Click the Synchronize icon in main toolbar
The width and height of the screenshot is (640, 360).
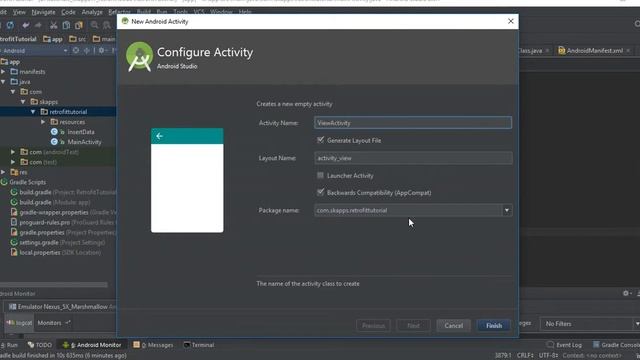(10, 25)
